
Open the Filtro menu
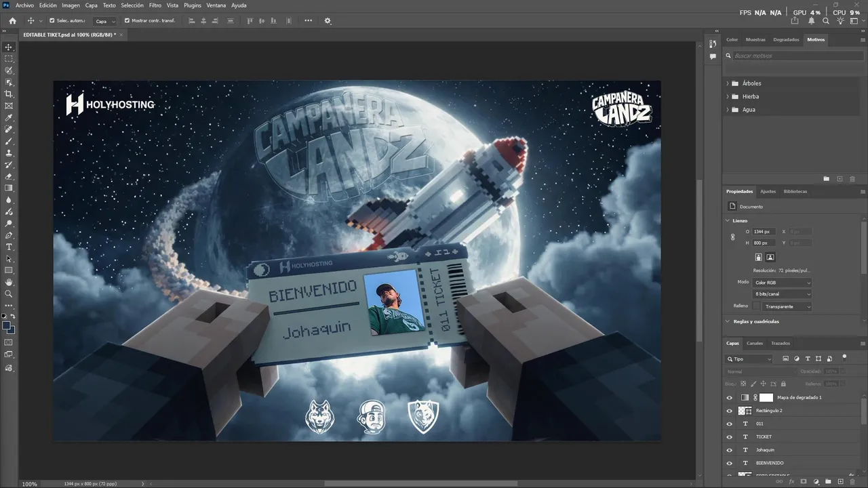tap(155, 5)
